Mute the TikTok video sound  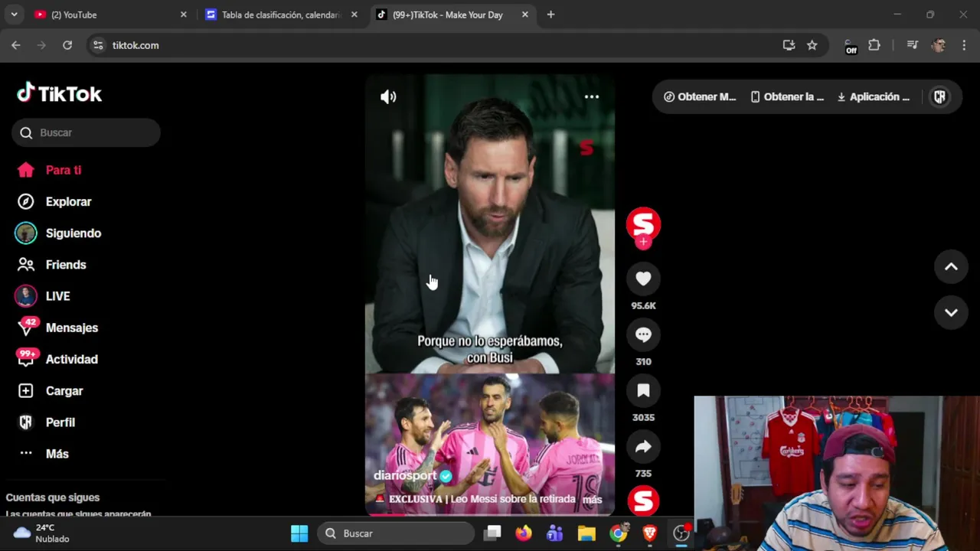pos(388,96)
